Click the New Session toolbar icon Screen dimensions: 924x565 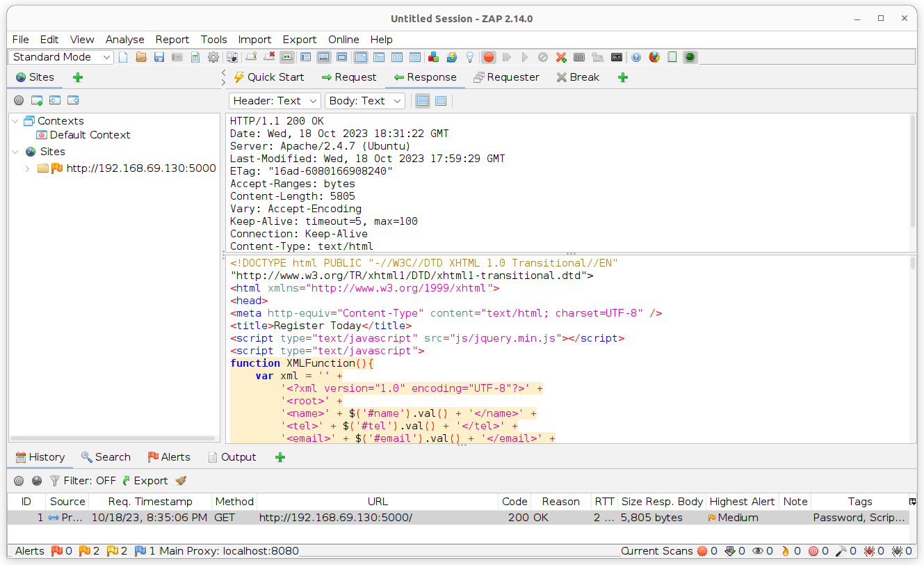click(123, 57)
